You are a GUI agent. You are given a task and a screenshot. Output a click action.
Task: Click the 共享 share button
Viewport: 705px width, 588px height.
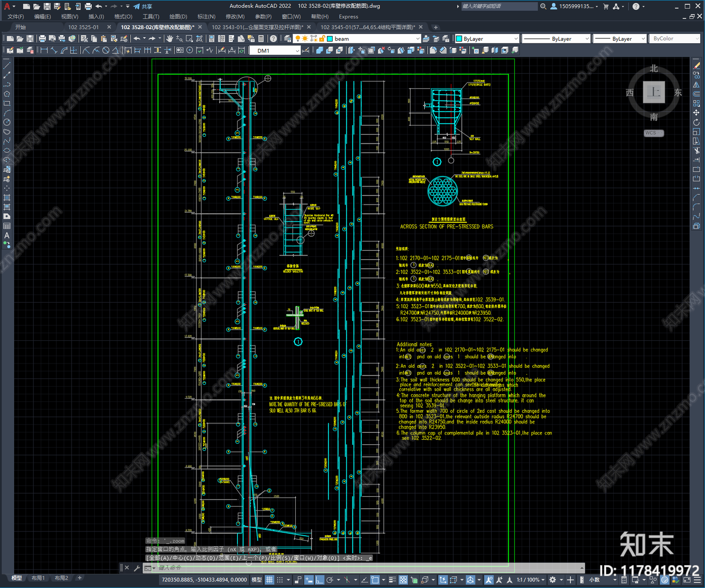coord(143,6)
